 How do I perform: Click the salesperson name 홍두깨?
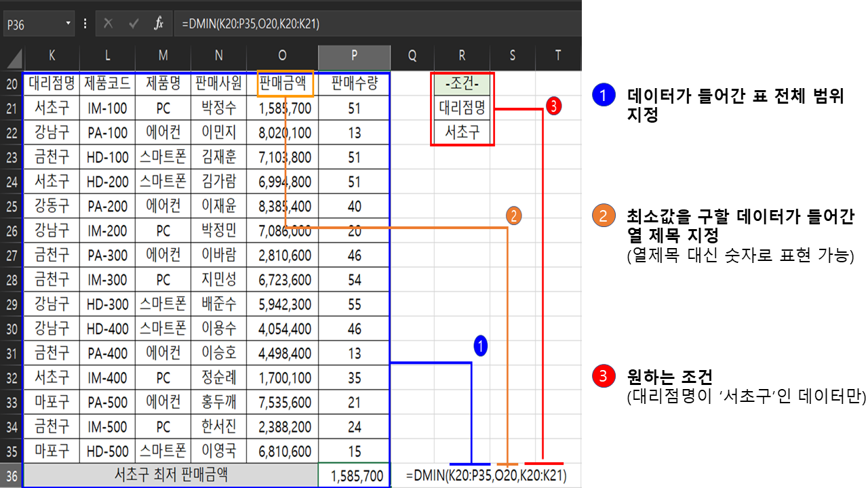pyautogui.click(x=218, y=403)
